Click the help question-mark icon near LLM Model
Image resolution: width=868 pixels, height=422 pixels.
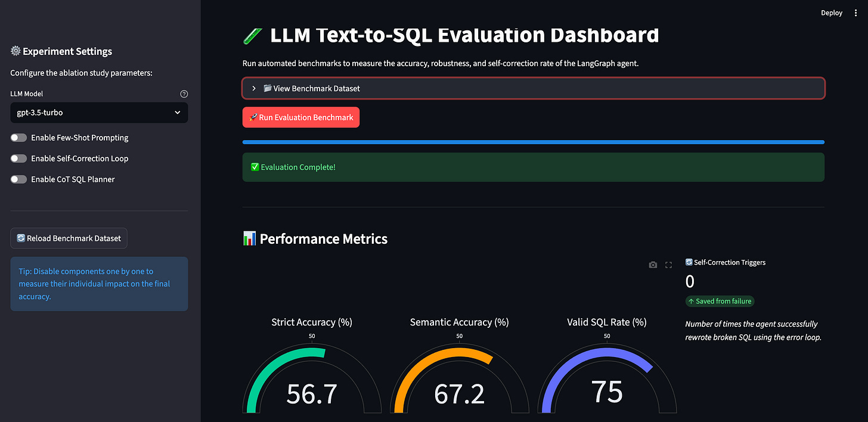coord(184,94)
